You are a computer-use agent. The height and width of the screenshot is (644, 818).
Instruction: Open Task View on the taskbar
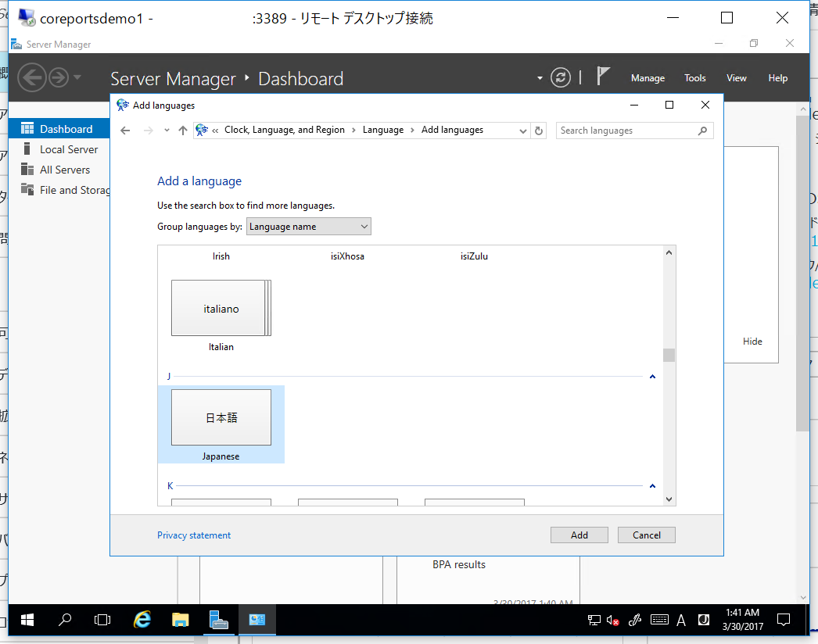(x=102, y=620)
